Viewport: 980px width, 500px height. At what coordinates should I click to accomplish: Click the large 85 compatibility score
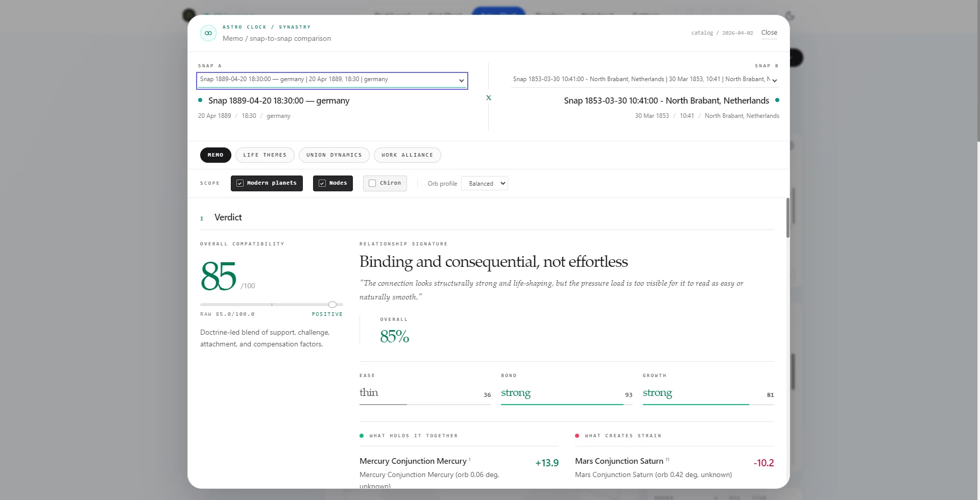219,276
